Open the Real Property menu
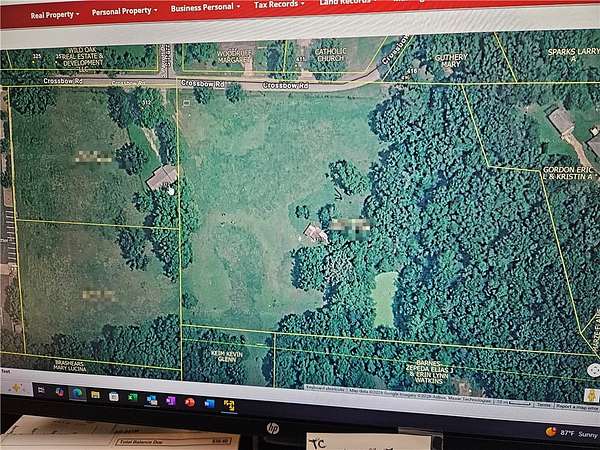Viewport: 600px width, 450px height. 54,15
